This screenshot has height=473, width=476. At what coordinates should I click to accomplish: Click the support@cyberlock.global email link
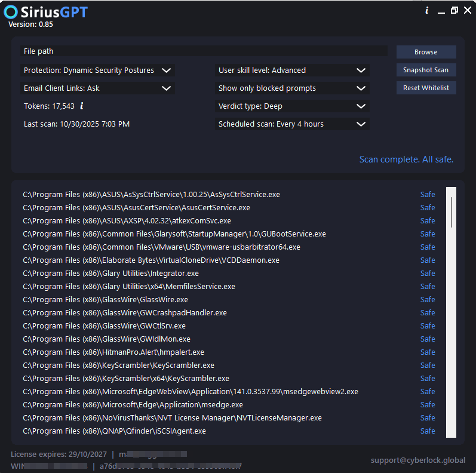(x=417, y=460)
